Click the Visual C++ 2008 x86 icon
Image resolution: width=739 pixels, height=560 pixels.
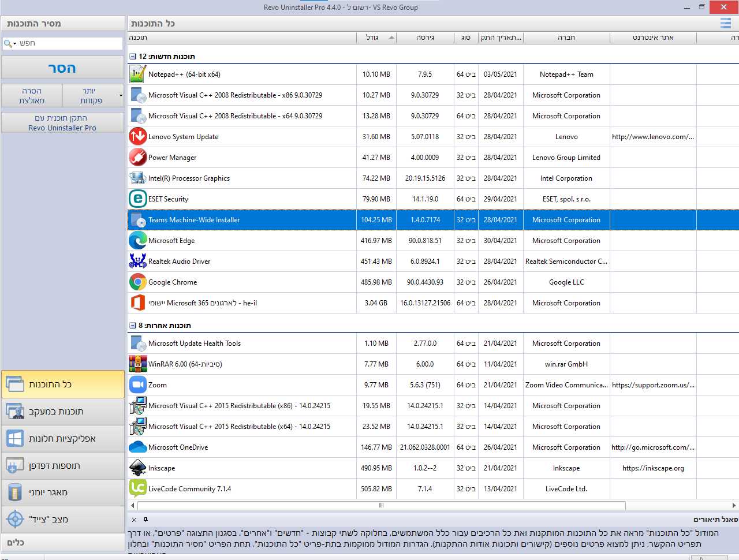137,95
